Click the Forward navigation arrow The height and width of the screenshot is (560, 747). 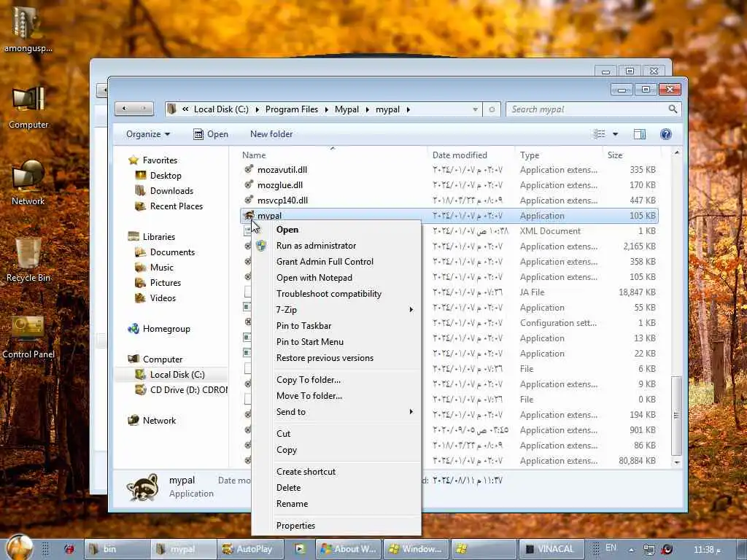point(144,109)
